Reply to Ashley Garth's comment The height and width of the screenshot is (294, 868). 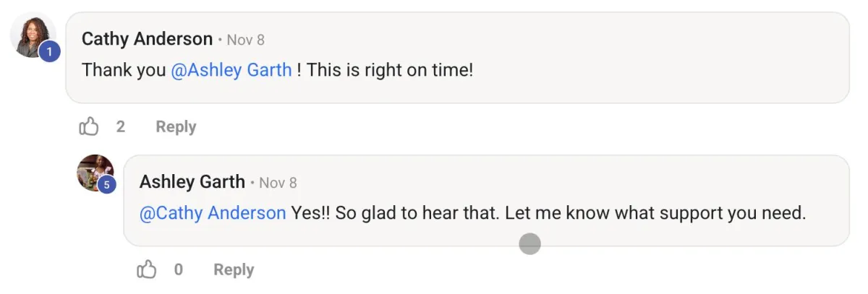pos(234,270)
